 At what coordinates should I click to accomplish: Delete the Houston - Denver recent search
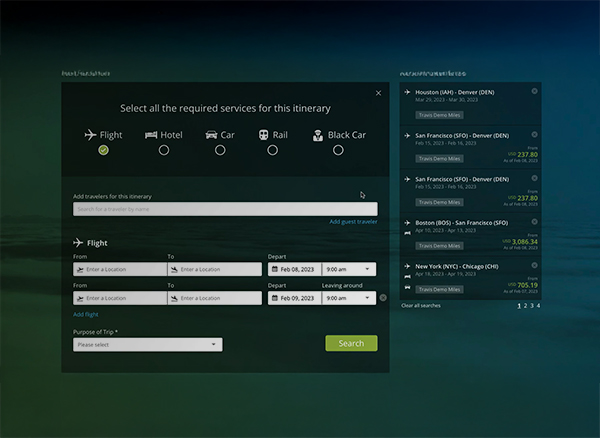point(534,92)
